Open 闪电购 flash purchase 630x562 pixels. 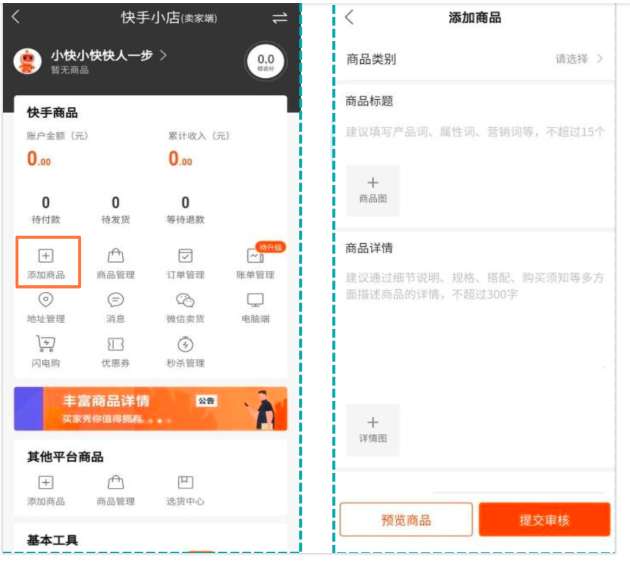click(46, 352)
